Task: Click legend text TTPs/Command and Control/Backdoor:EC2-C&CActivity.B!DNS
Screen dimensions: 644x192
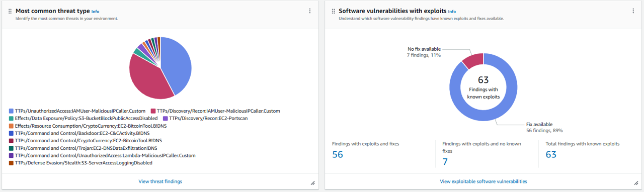Action: 83,133
